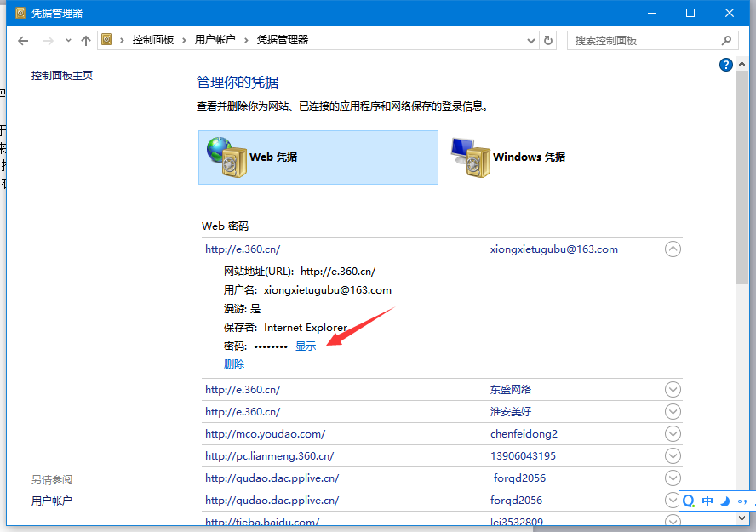Click username chenfeidong2

click(524, 434)
